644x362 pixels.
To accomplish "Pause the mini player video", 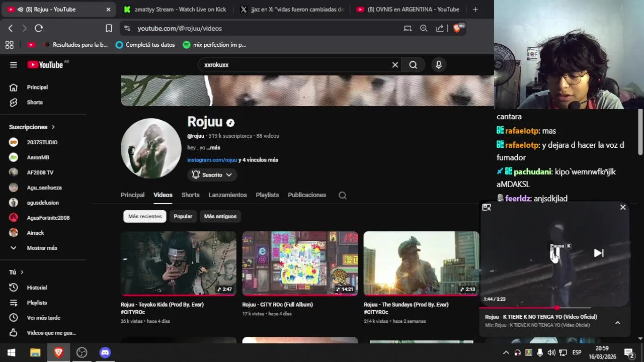I will coord(555,253).
